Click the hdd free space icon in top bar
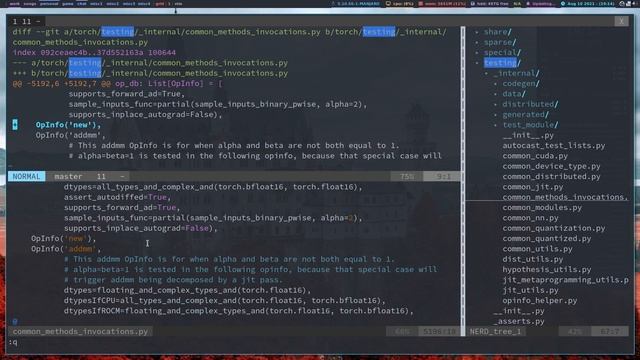This screenshot has height=360, width=640. click(x=473, y=4)
